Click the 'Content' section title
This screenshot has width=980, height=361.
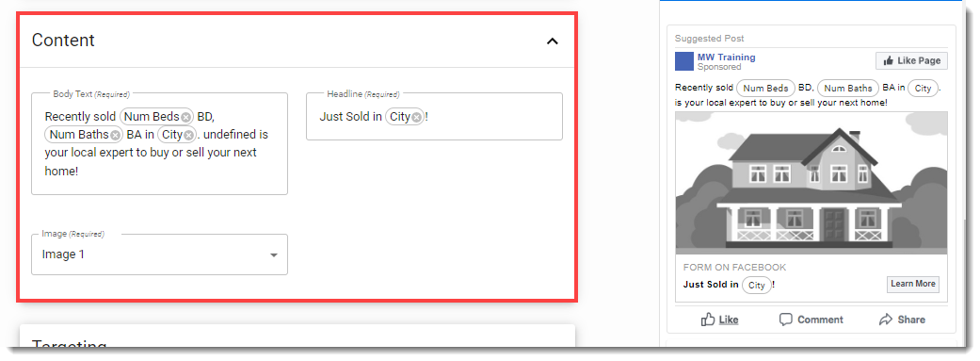click(63, 40)
